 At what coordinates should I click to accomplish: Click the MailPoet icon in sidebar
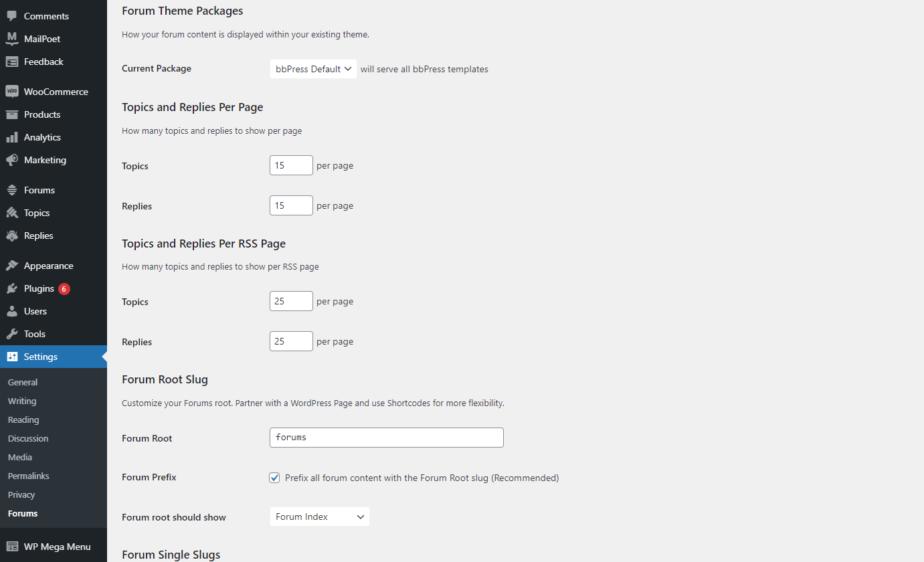(11, 39)
